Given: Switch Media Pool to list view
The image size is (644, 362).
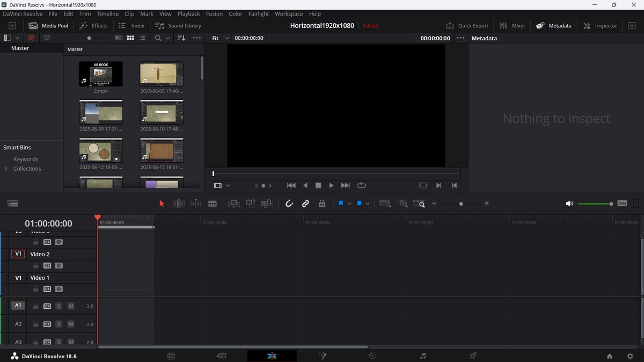Looking at the screenshot, I should click(143, 38).
